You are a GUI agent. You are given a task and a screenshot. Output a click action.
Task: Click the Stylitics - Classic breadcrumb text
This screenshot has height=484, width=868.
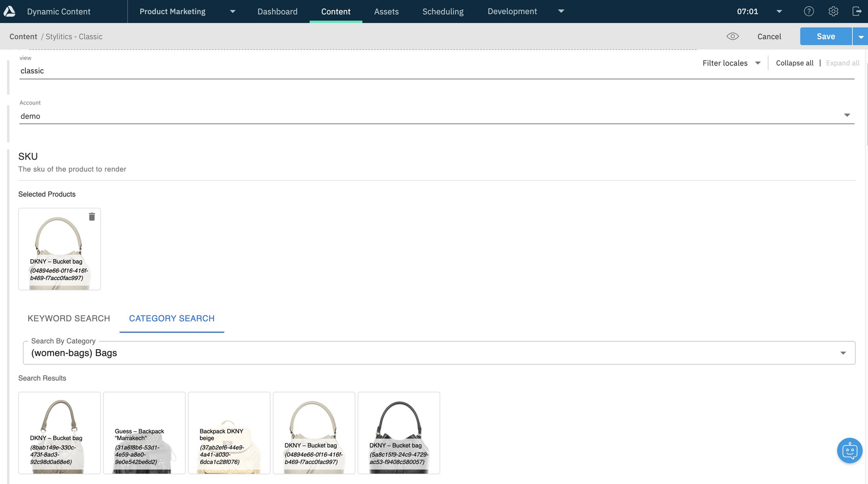74,36
